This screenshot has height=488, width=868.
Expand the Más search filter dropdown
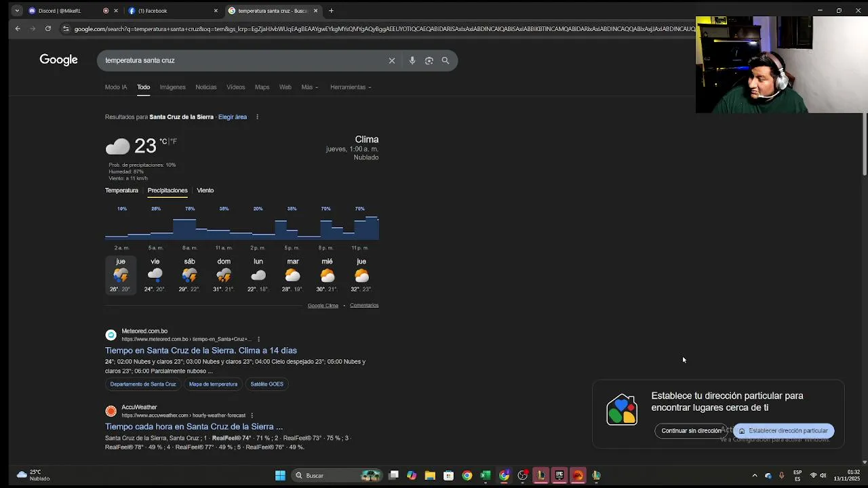(309, 87)
